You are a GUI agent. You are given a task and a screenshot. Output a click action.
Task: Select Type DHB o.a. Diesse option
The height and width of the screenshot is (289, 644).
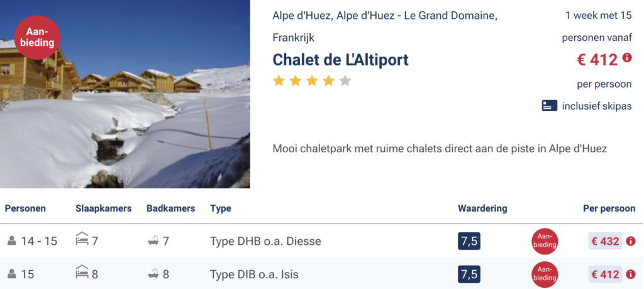tap(265, 241)
